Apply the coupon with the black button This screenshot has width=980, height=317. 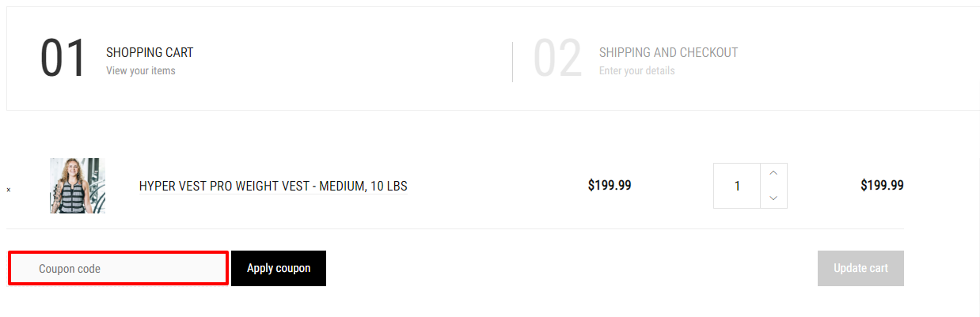pyautogui.click(x=279, y=269)
